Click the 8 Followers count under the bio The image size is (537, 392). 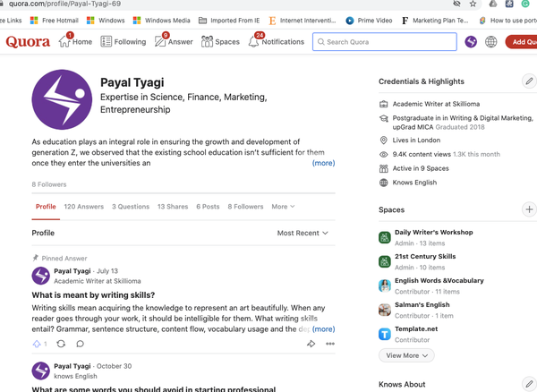[x=49, y=184]
